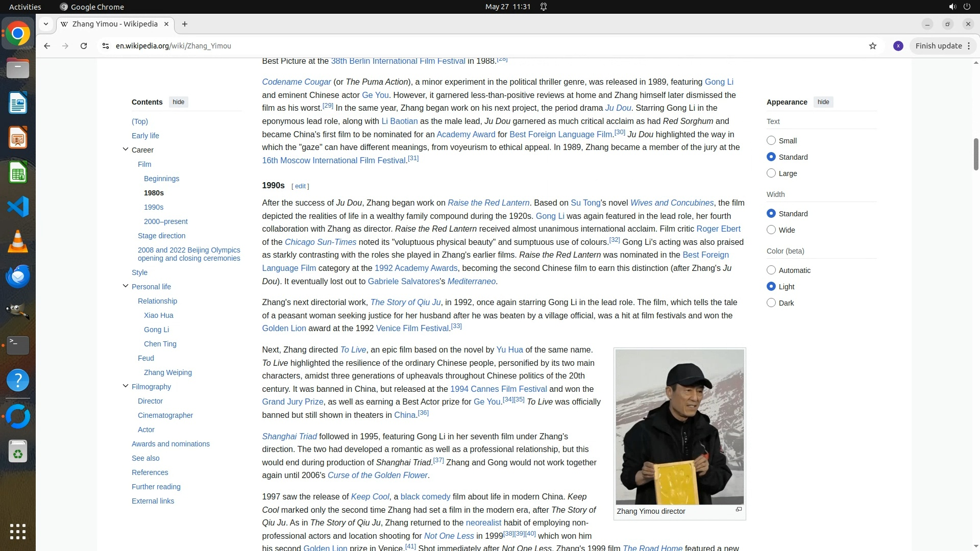This screenshot has height=551, width=980.
Task: Click the page vertical scrollbar thumb
Action: coord(976,153)
